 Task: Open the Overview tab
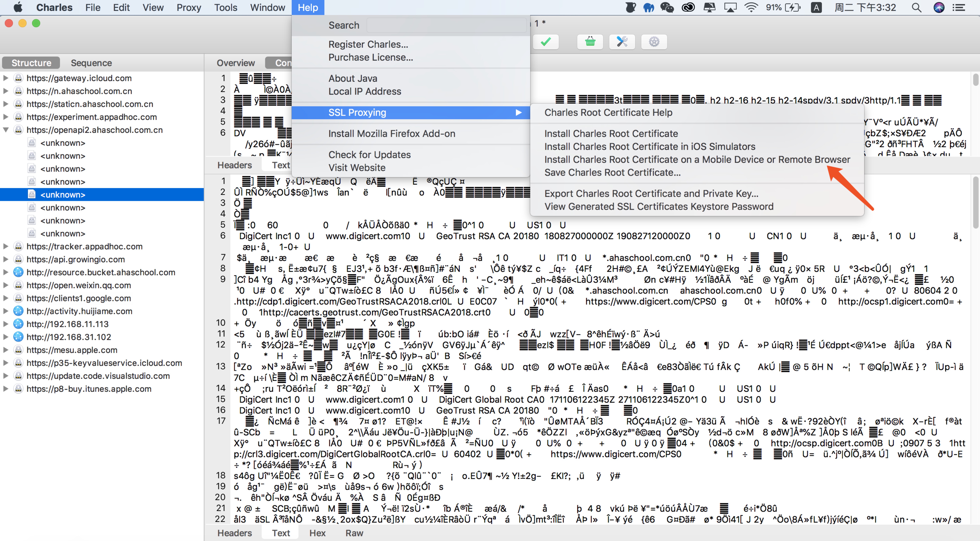click(x=236, y=63)
